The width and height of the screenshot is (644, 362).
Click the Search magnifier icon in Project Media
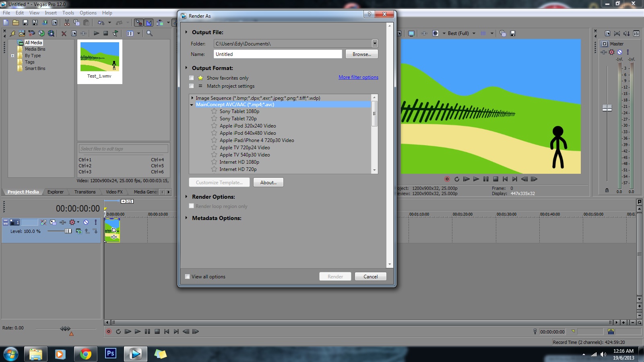pyautogui.click(x=149, y=33)
